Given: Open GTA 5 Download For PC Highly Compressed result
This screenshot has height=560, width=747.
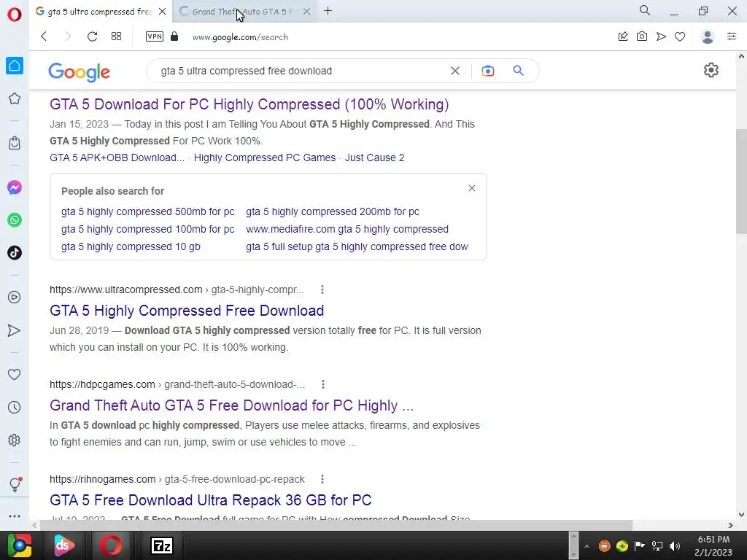Looking at the screenshot, I should 249,104.
